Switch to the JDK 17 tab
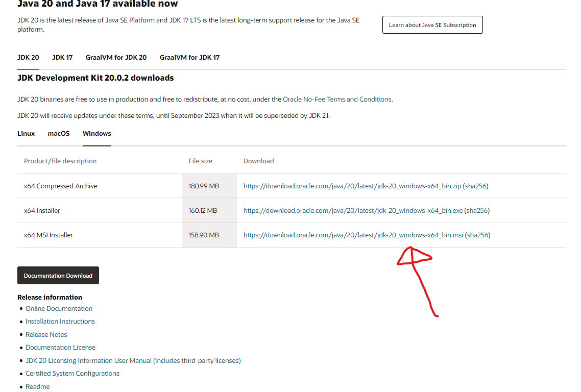The height and width of the screenshot is (392, 581). pos(62,58)
